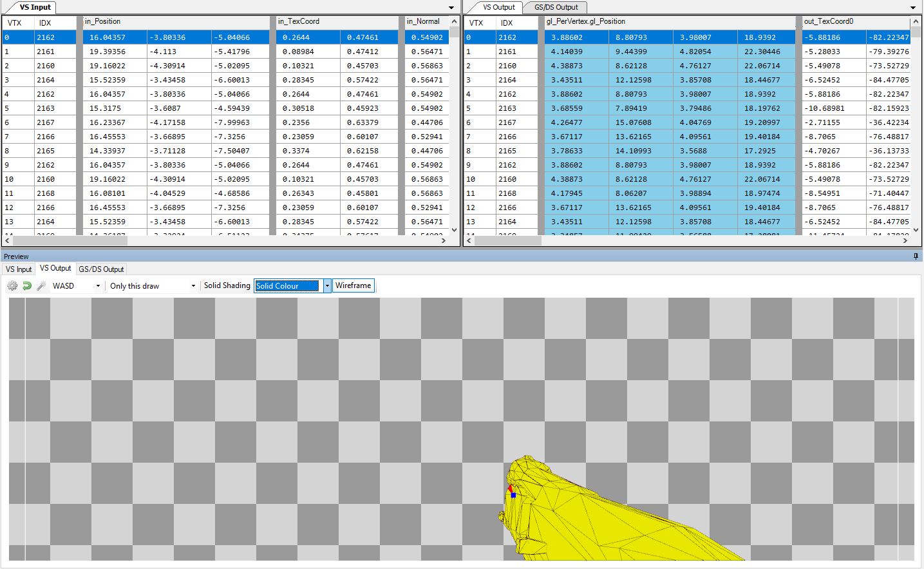Select VS Output tab in Preview panel
The width and height of the screenshot is (924, 569).
55,269
